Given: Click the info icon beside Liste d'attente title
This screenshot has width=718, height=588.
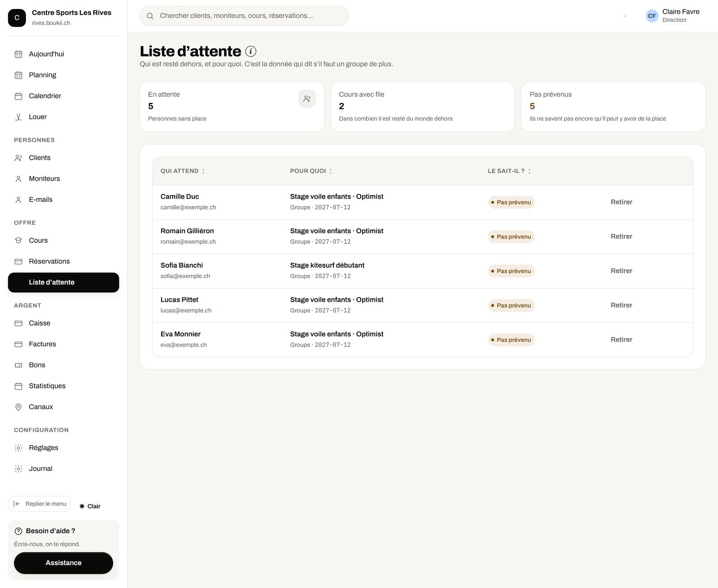Looking at the screenshot, I should click(251, 51).
